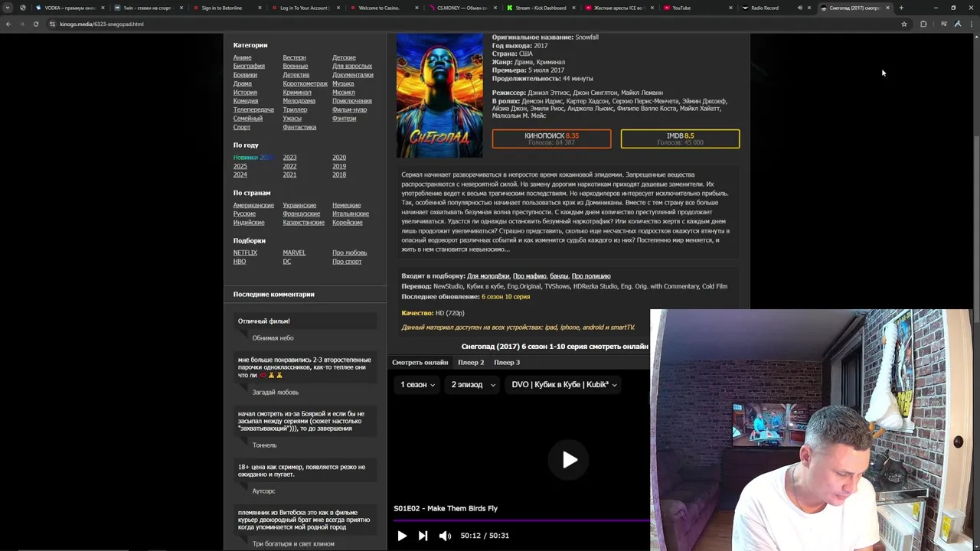Image resolution: width=980 pixels, height=551 pixels.
Task: Open the 'Вестерн' category link
Action: [x=294, y=57]
